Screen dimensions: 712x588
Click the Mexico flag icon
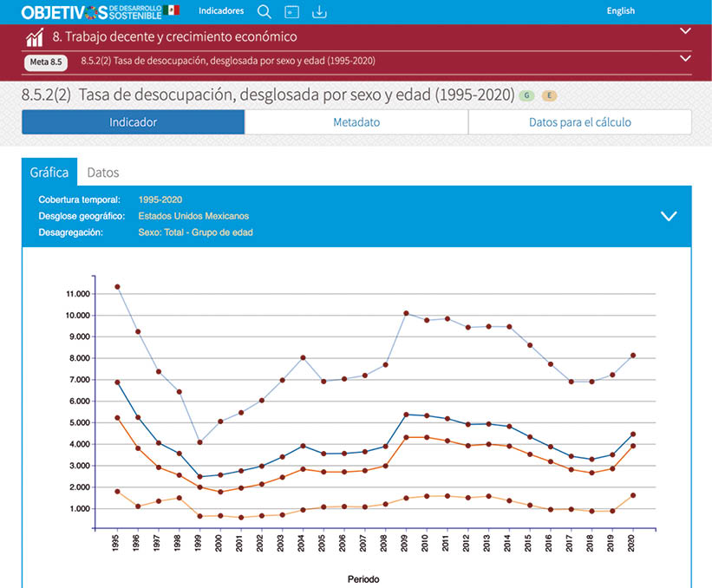173,10
